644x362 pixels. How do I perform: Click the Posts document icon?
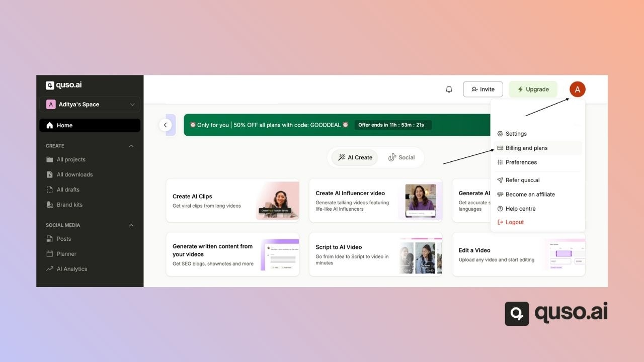[x=49, y=239]
